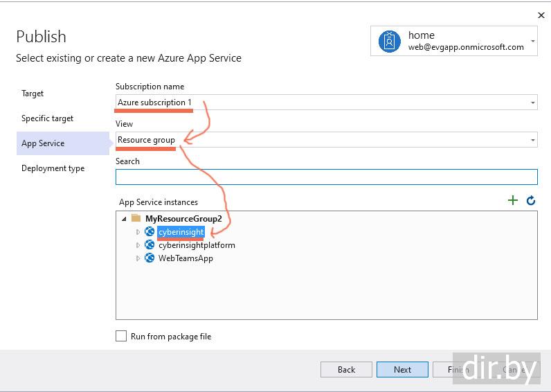The image size is (551, 392).
Task: Go to the Target step
Action: pos(33,93)
